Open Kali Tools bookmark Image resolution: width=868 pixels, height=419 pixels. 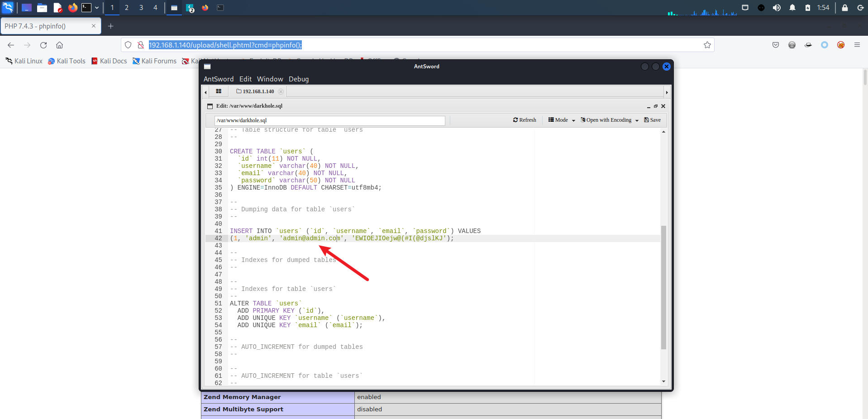tap(67, 61)
